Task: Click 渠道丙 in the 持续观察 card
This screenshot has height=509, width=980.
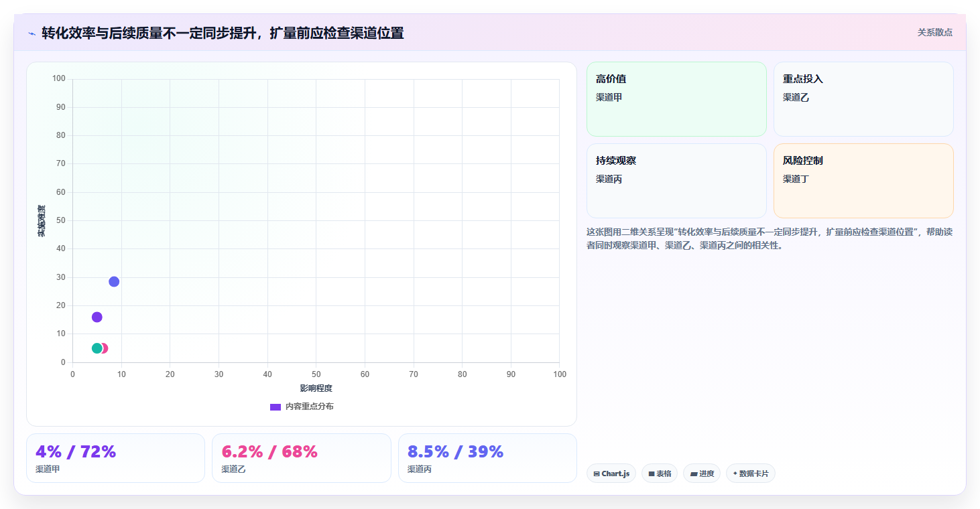Action: pos(609,179)
